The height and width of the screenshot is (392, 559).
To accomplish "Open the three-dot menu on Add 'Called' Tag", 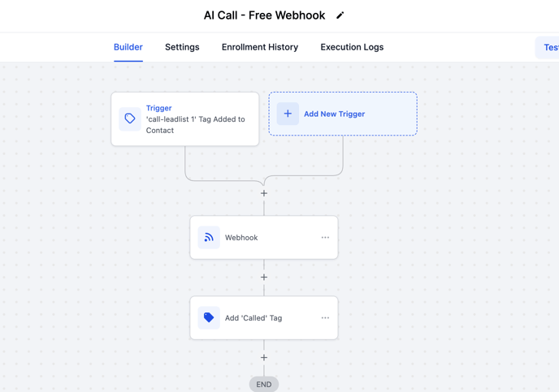I will tap(325, 318).
